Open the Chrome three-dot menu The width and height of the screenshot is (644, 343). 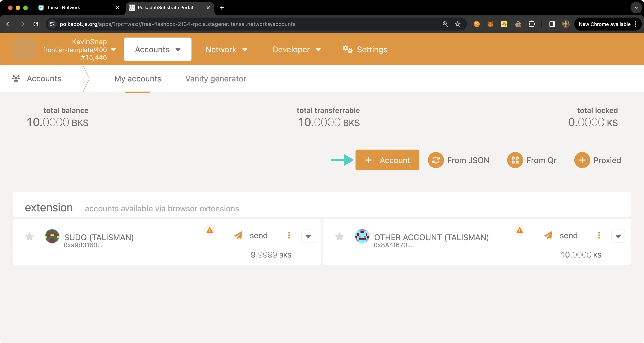636,24
